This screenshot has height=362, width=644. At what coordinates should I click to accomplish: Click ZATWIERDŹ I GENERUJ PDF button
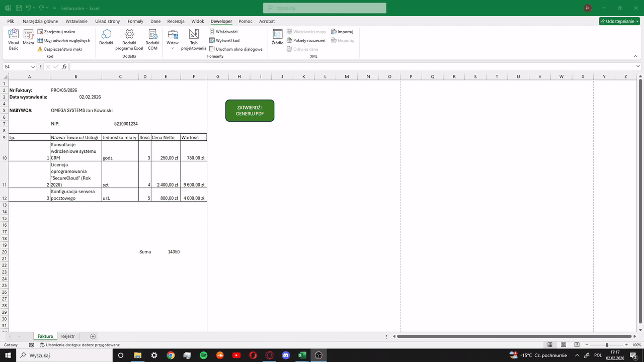(x=250, y=111)
